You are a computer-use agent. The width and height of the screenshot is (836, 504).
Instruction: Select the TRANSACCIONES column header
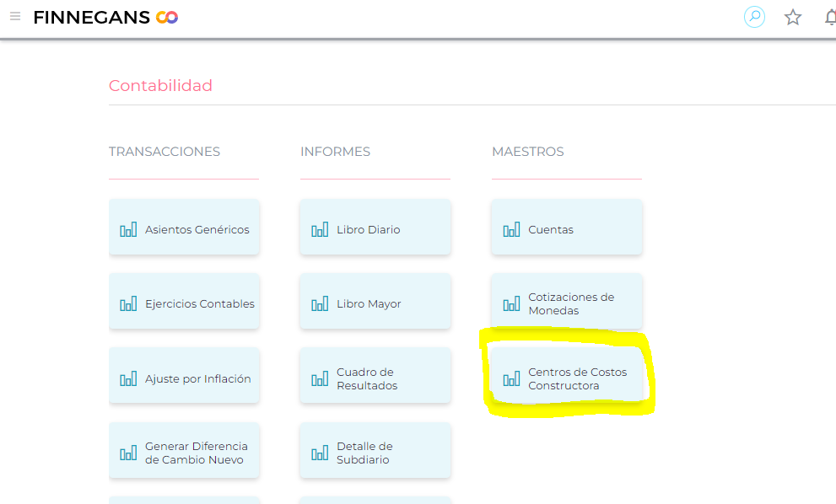(165, 152)
